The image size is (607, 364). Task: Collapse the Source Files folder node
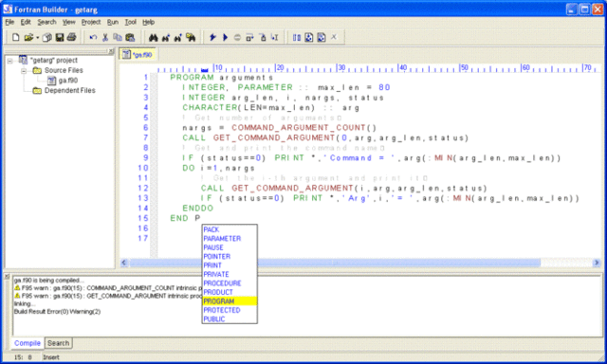[24, 70]
